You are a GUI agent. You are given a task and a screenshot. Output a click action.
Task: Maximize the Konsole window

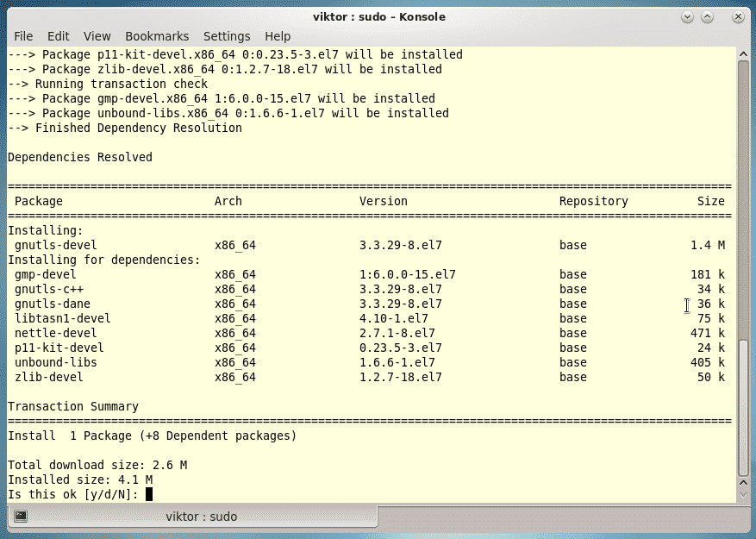pyautogui.click(x=707, y=17)
